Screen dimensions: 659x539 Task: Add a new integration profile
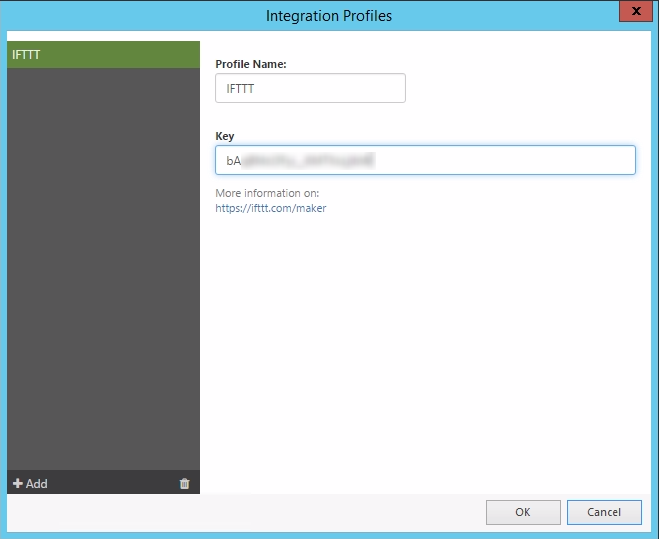pyautogui.click(x=30, y=484)
